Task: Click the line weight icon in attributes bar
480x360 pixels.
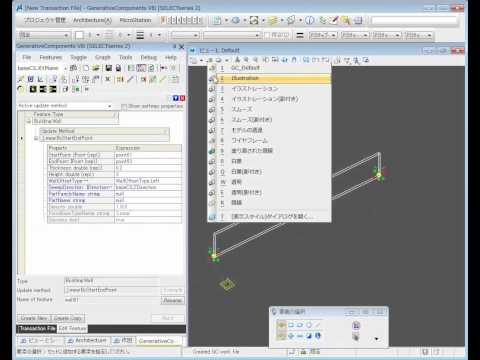Action: click(140, 35)
